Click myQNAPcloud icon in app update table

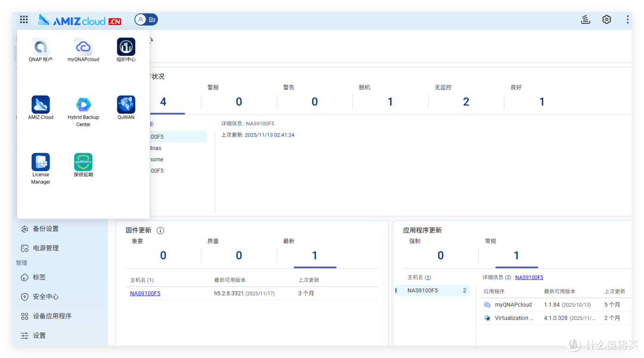pyautogui.click(x=487, y=305)
